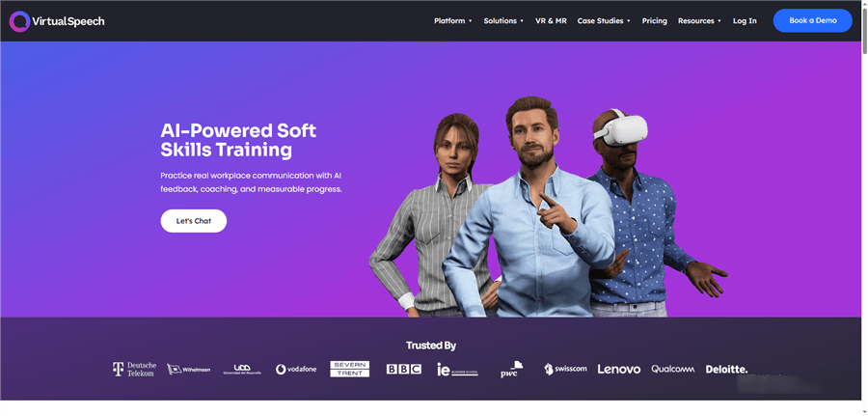Click the scrollbar down arrow
Image resolution: width=868 pixels, height=416 pixels.
tap(864, 413)
